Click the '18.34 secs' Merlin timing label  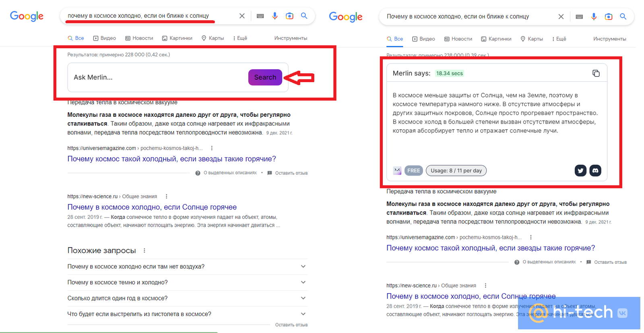tap(450, 73)
